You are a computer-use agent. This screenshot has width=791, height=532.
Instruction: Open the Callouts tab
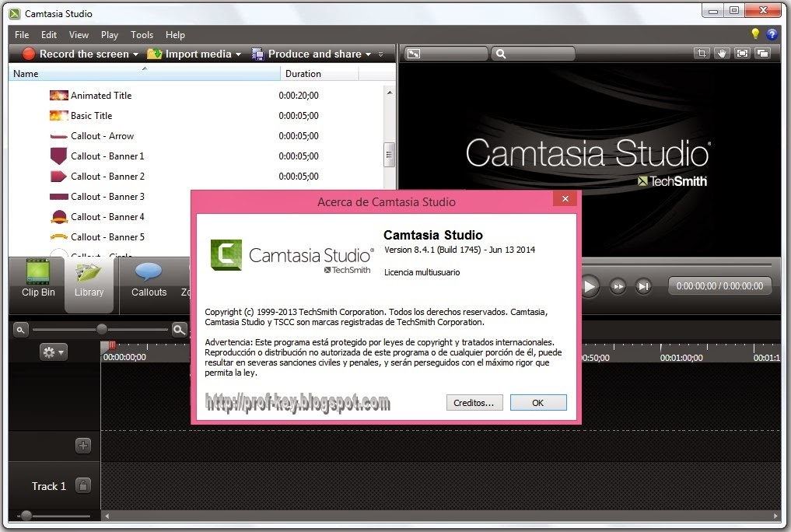click(x=149, y=281)
